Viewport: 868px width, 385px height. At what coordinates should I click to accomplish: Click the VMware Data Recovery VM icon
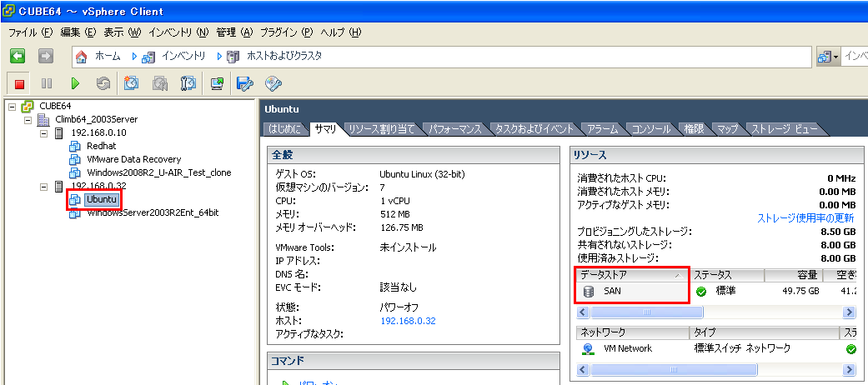[75, 159]
